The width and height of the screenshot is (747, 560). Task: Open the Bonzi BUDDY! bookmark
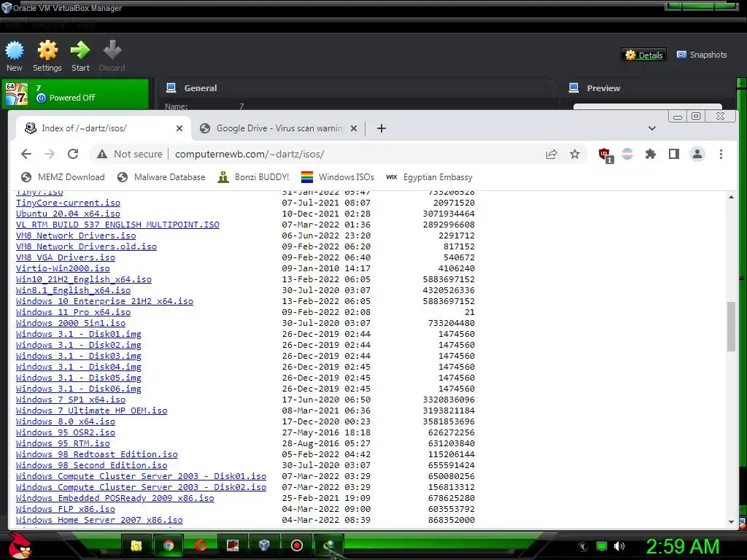(253, 177)
